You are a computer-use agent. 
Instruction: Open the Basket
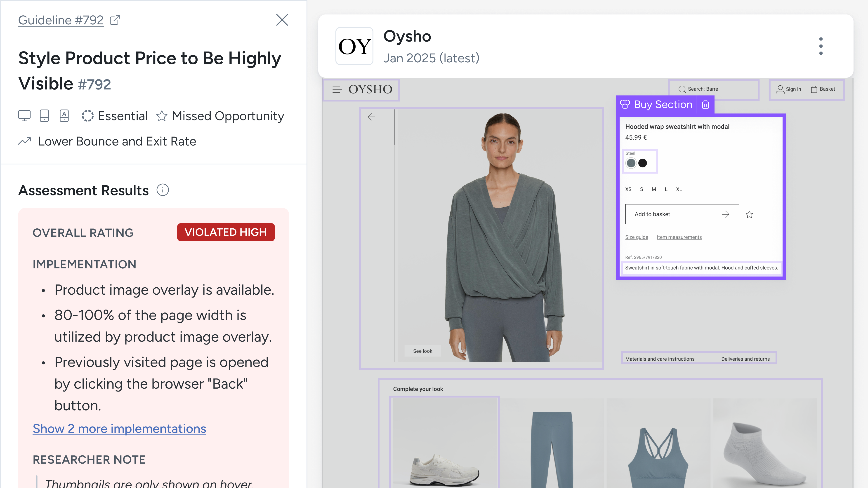coord(823,89)
